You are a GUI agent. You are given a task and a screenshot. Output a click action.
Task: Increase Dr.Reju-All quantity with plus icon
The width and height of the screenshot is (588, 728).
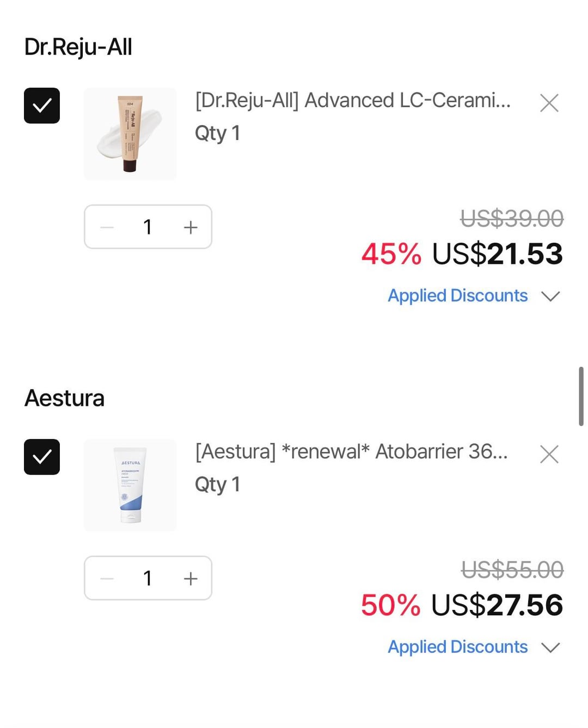coord(190,227)
